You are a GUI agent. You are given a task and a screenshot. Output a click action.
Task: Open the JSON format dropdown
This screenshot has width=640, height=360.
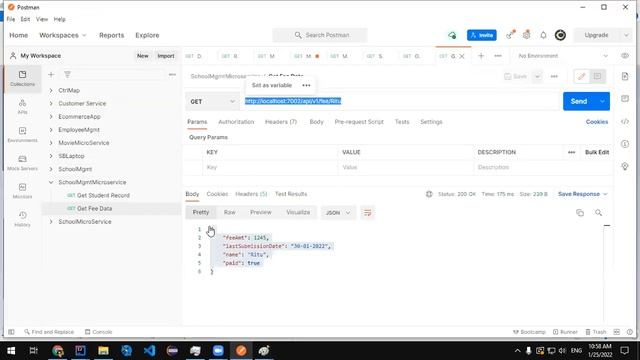pyautogui.click(x=338, y=213)
